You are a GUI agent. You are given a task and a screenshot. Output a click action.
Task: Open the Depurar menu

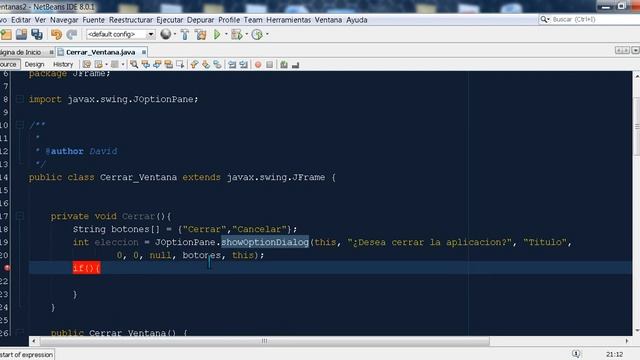tap(200, 20)
